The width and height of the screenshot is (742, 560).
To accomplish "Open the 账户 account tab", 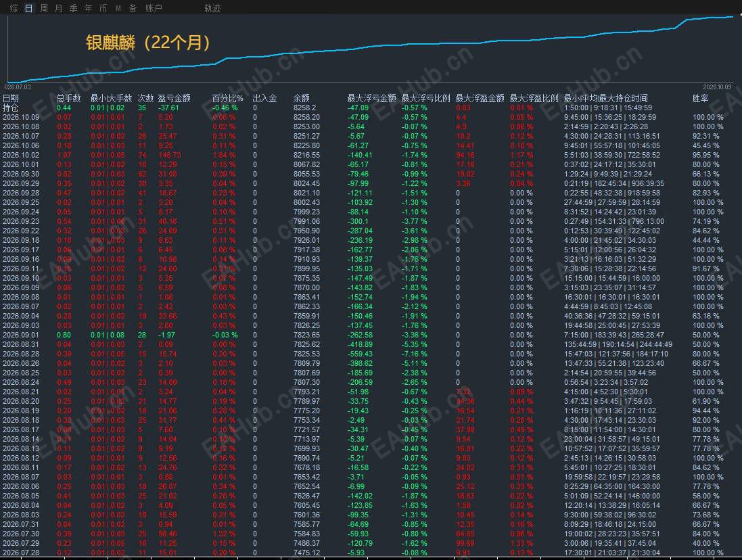I will [154, 8].
